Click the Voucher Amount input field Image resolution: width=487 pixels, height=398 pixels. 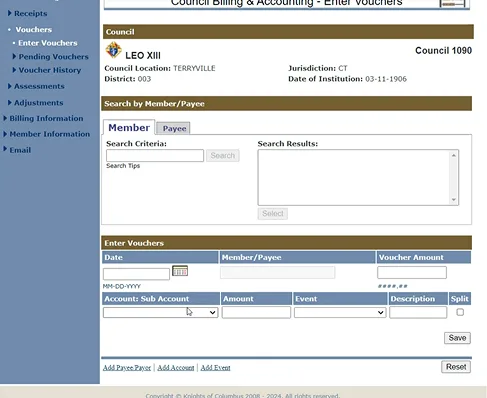[412, 272]
